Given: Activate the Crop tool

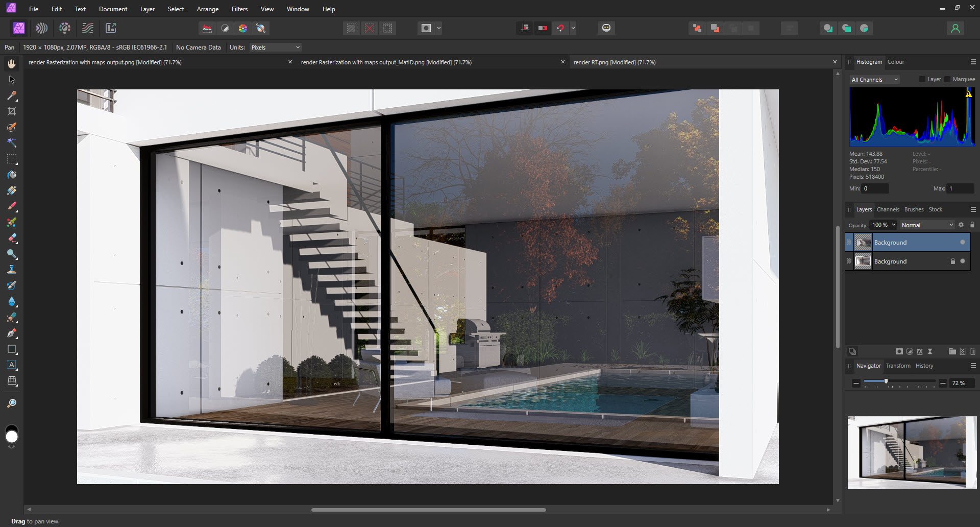Looking at the screenshot, I should [x=12, y=111].
